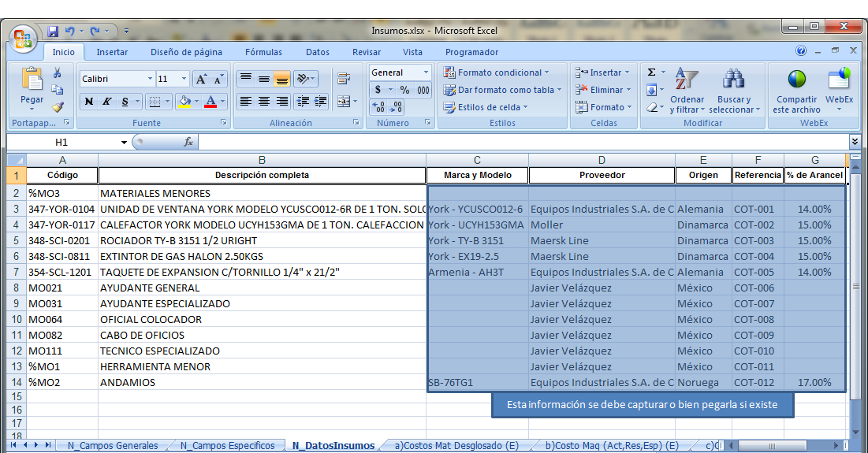
Task: Expand Formato condicional menu
Action: pos(496,72)
